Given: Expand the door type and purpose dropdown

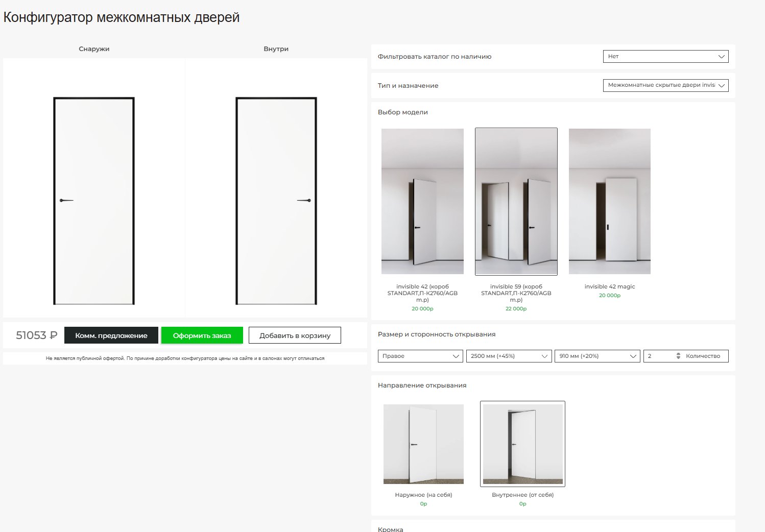Looking at the screenshot, I should [x=665, y=85].
